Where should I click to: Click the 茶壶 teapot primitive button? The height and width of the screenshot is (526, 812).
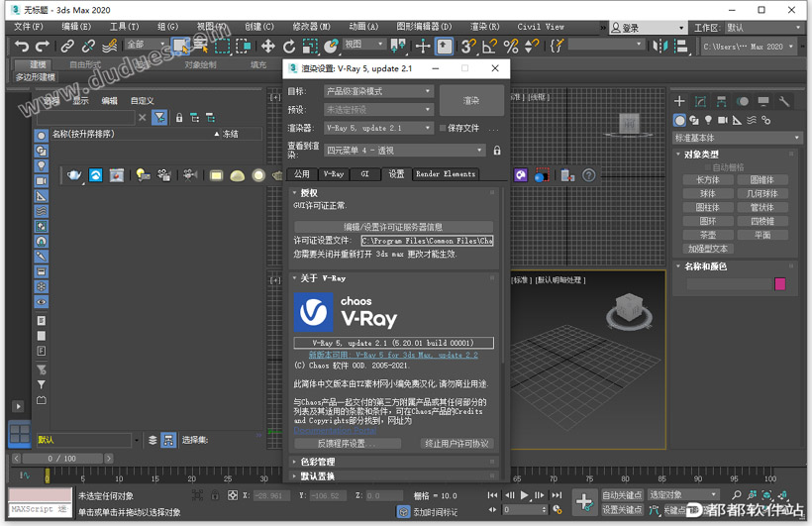click(x=708, y=235)
